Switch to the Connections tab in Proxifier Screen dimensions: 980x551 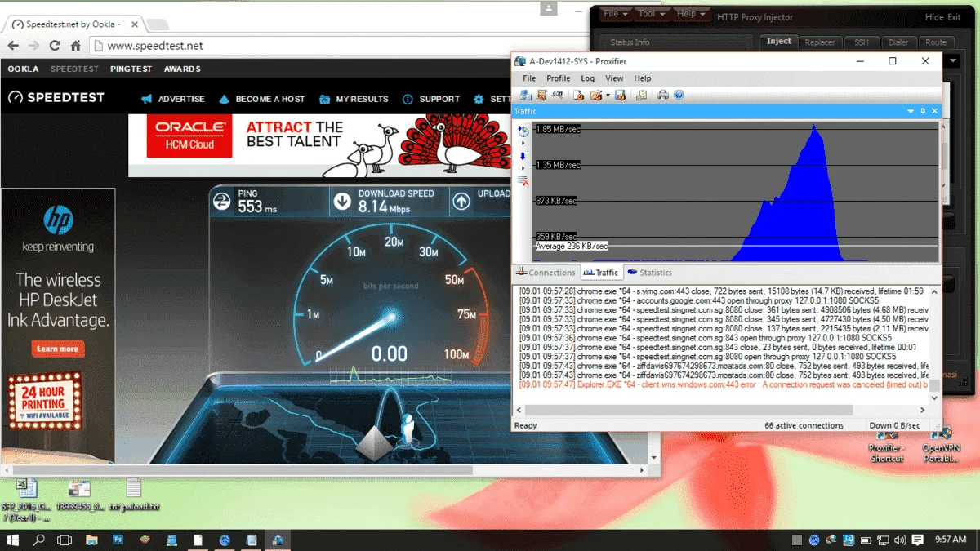click(546, 273)
